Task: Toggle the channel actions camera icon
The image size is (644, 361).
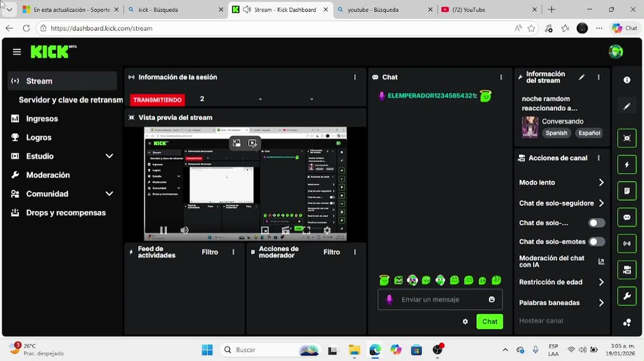Action: 627,270
